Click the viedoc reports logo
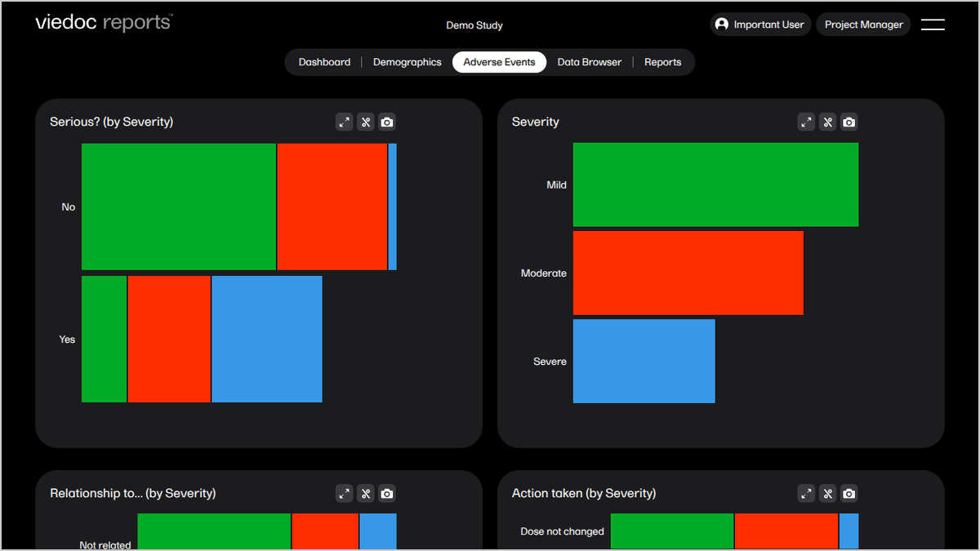 tap(105, 23)
